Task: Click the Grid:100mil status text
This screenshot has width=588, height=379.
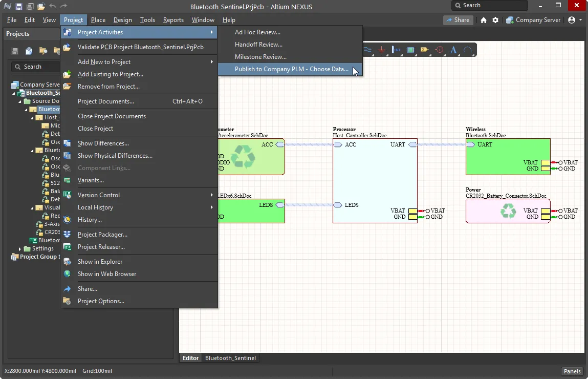Action: coord(97,371)
